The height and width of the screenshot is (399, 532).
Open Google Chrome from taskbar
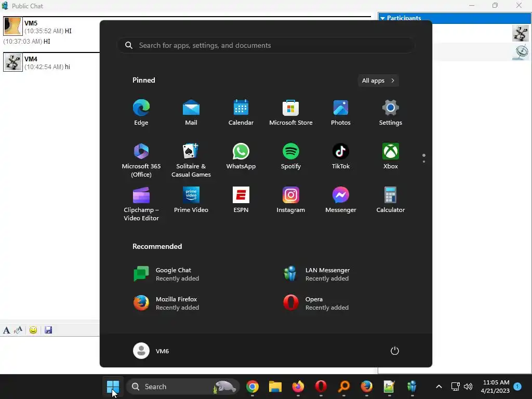252,387
